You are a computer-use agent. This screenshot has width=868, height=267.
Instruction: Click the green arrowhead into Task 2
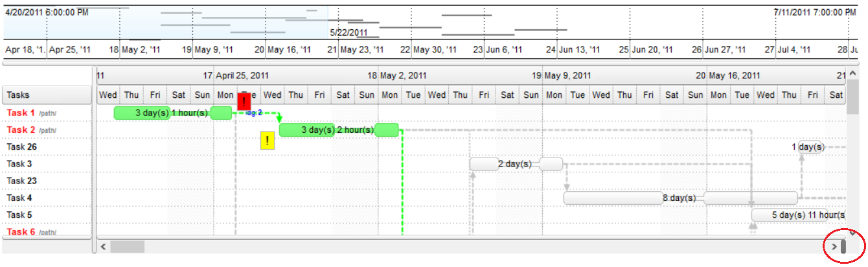[x=279, y=119]
